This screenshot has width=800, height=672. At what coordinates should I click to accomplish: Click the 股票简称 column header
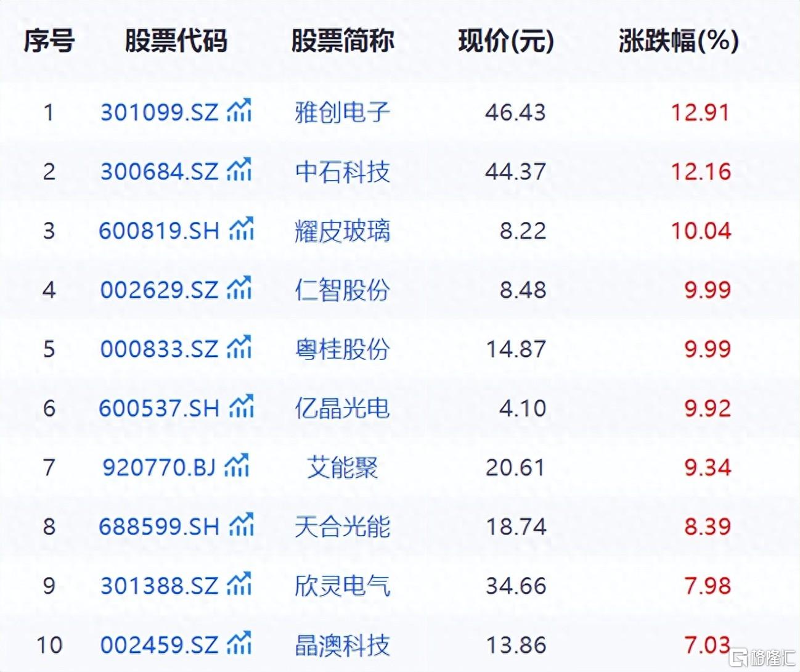(342, 41)
